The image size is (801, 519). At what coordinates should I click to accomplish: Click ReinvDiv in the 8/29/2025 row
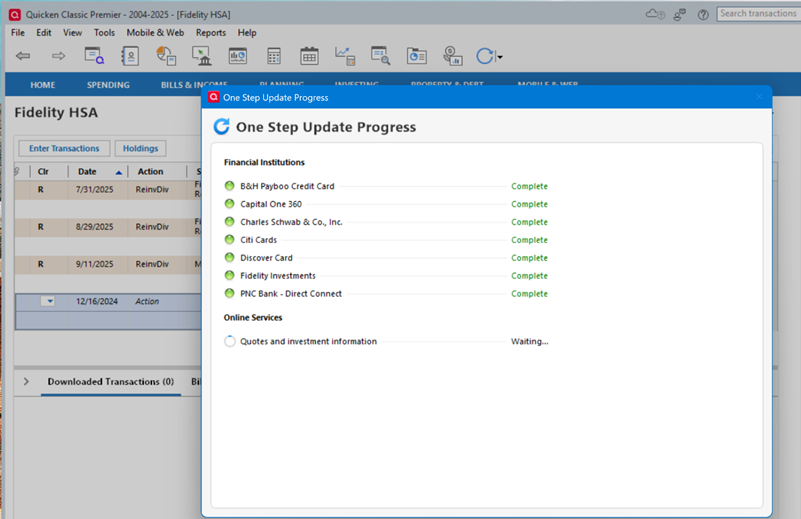coord(152,227)
